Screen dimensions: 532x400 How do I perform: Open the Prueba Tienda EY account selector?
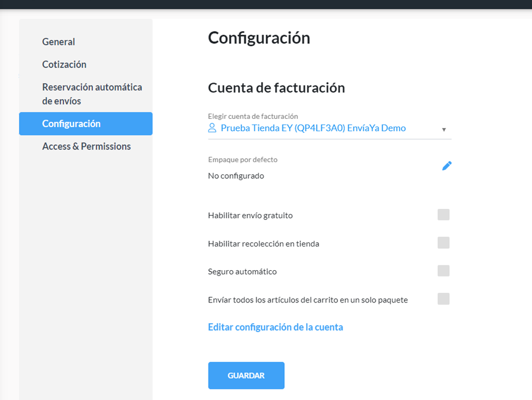tap(329, 128)
